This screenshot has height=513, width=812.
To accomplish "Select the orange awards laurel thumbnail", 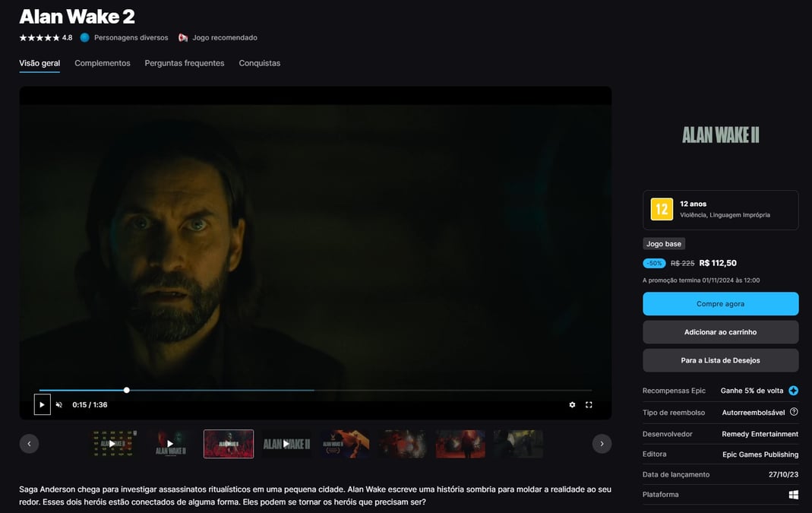I will [x=344, y=444].
